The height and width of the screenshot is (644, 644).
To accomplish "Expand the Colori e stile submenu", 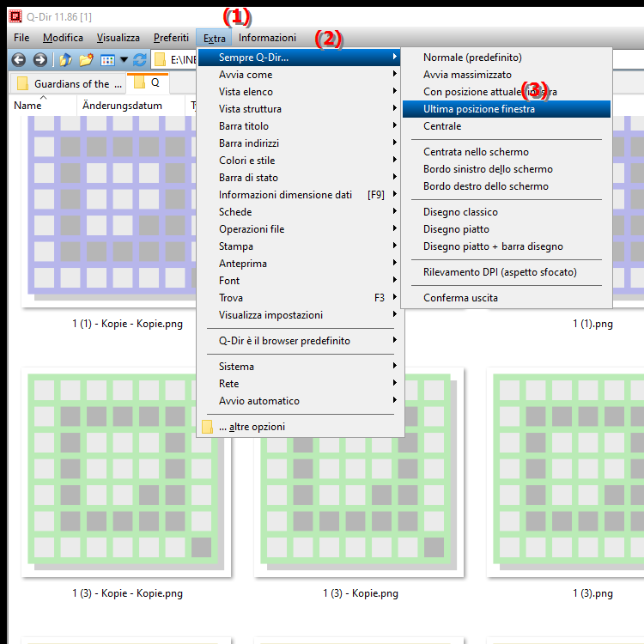I will (299, 161).
